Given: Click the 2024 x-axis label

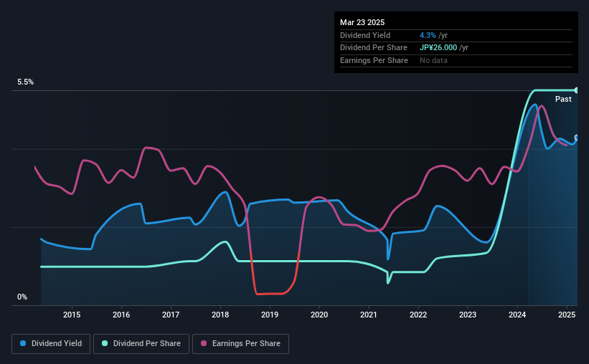Looking at the screenshot, I should pos(517,315).
